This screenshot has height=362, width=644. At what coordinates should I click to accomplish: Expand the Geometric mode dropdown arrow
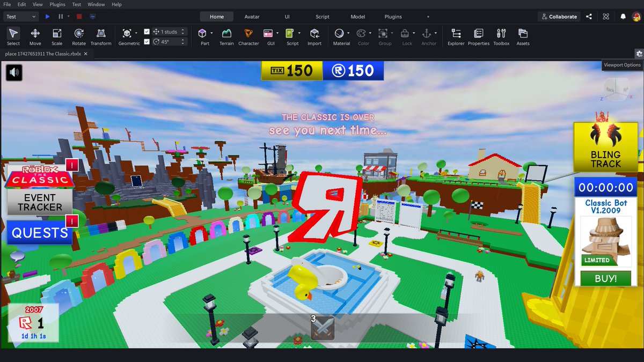click(x=136, y=33)
